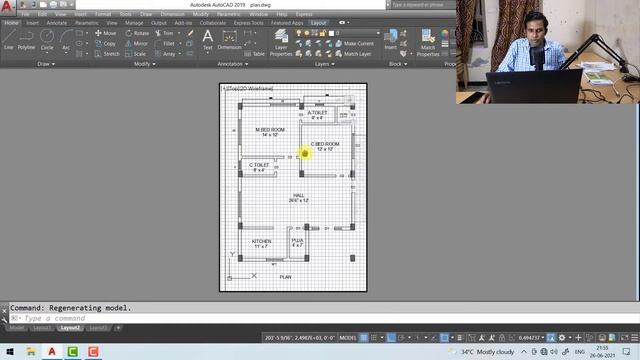Select the Line drawing tool
The height and width of the screenshot is (360, 640).
pos(9,40)
